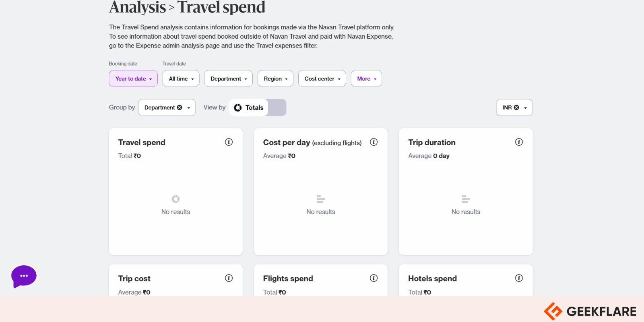Clear the INR currency selection

coord(516,107)
